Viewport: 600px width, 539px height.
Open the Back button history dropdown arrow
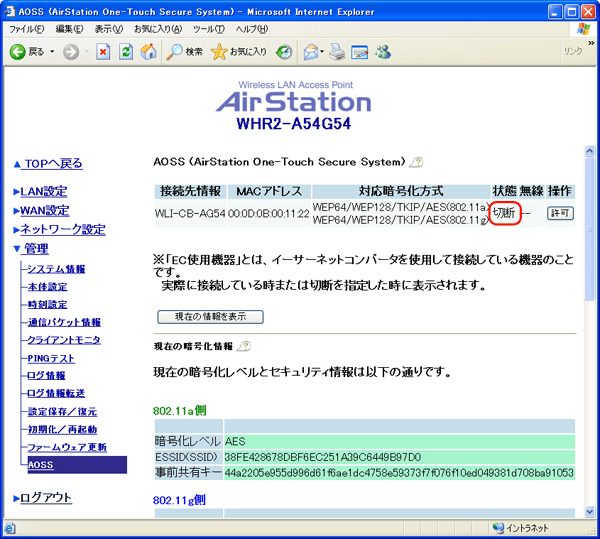click(52, 52)
